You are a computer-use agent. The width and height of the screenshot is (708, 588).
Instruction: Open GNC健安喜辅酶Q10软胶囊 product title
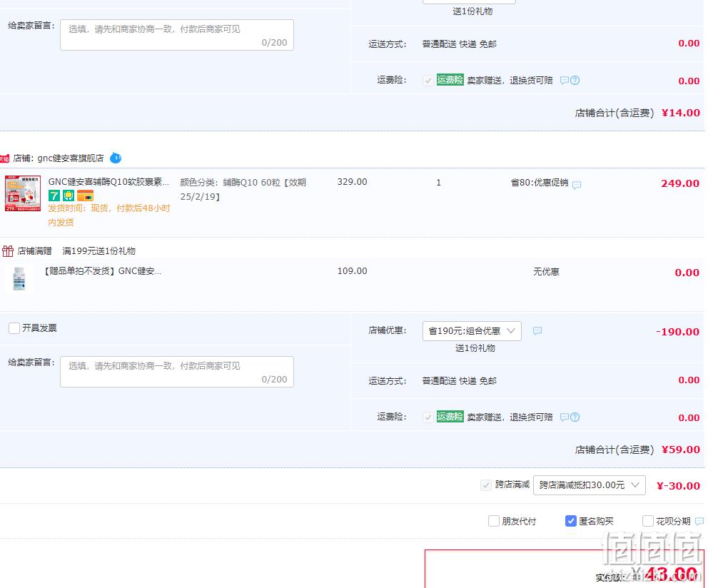(x=108, y=181)
